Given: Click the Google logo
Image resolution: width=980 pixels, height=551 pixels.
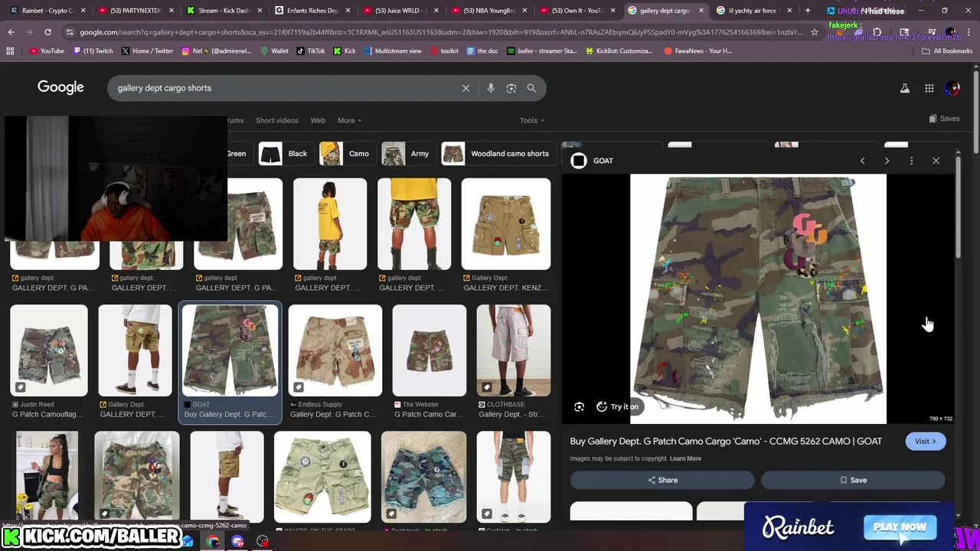Looking at the screenshot, I should coord(60,87).
